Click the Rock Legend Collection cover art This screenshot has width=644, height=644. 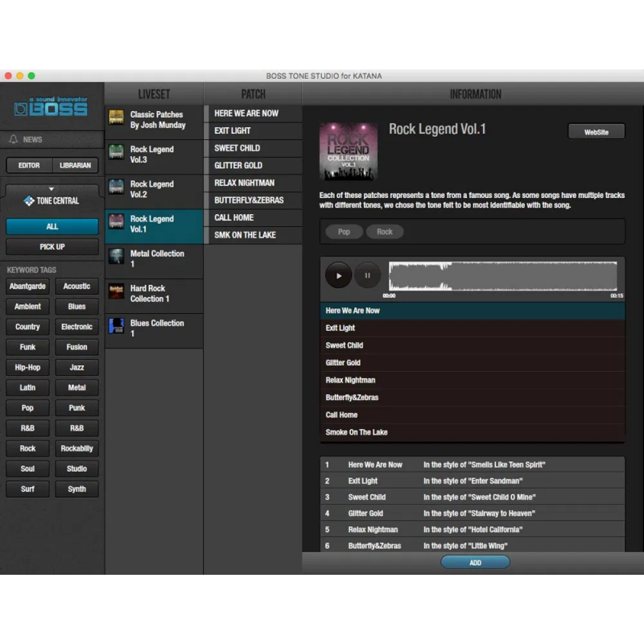(x=349, y=151)
